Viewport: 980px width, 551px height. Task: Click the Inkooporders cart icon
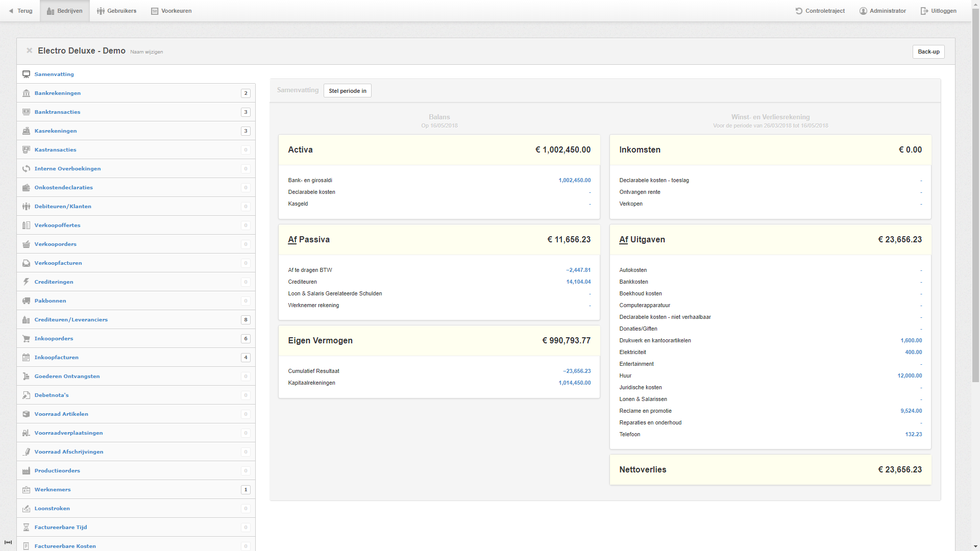[26, 339]
